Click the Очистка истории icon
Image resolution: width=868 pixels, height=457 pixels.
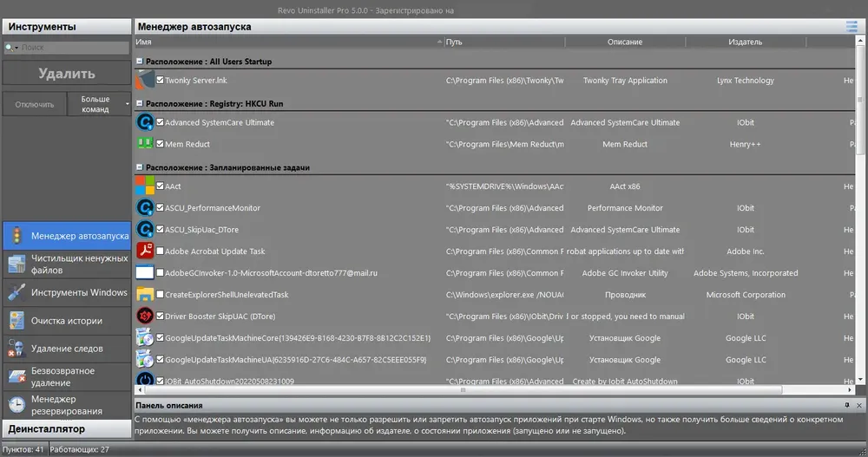tap(16, 320)
